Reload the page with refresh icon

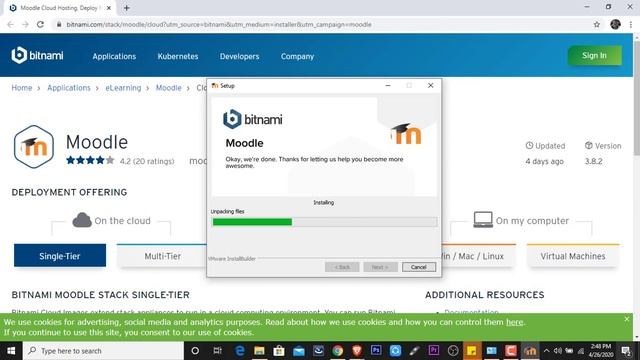coord(40,24)
